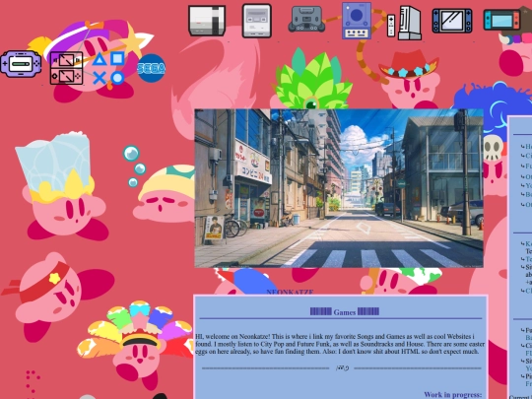
Task: Open the purple Game Boy Advance icon
Action: point(21,64)
